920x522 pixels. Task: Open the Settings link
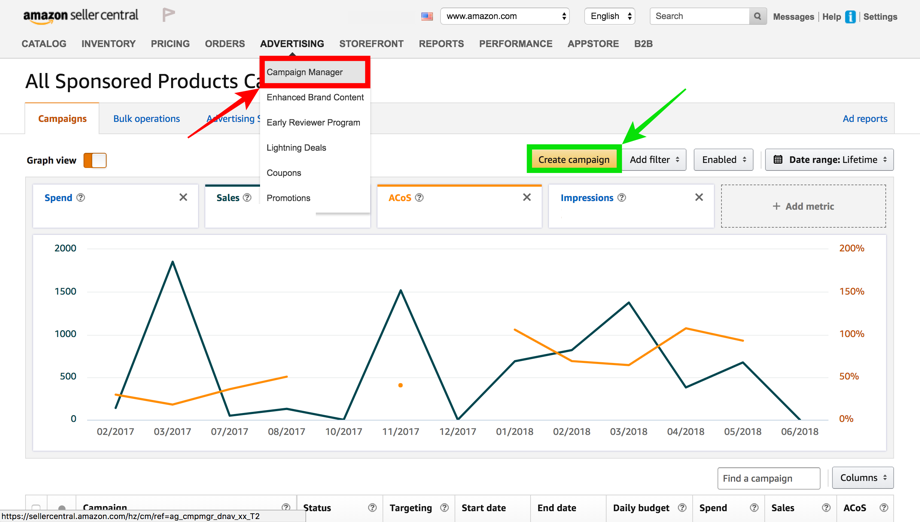(x=880, y=17)
